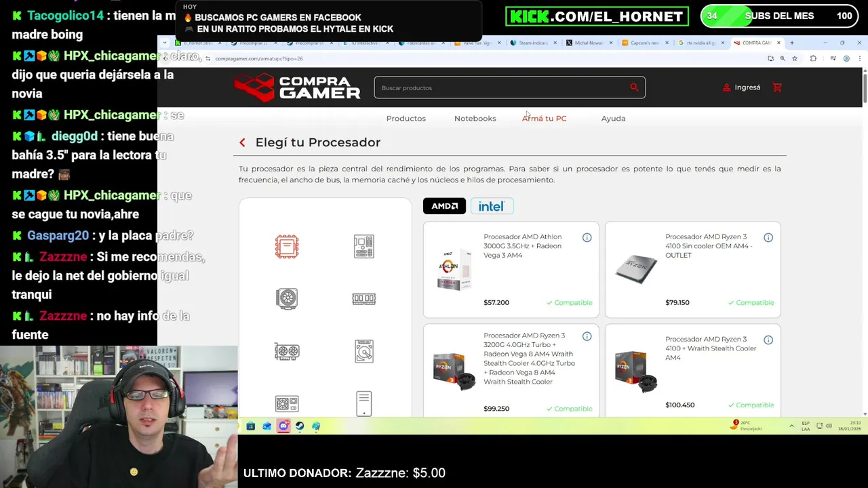Open the weather widget in taskbar

(747, 426)
